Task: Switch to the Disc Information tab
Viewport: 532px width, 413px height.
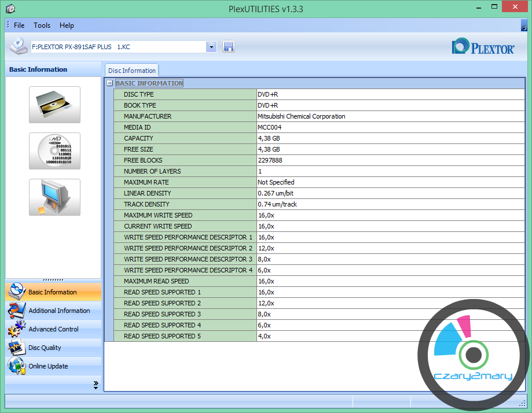Action: click(132, 71)
